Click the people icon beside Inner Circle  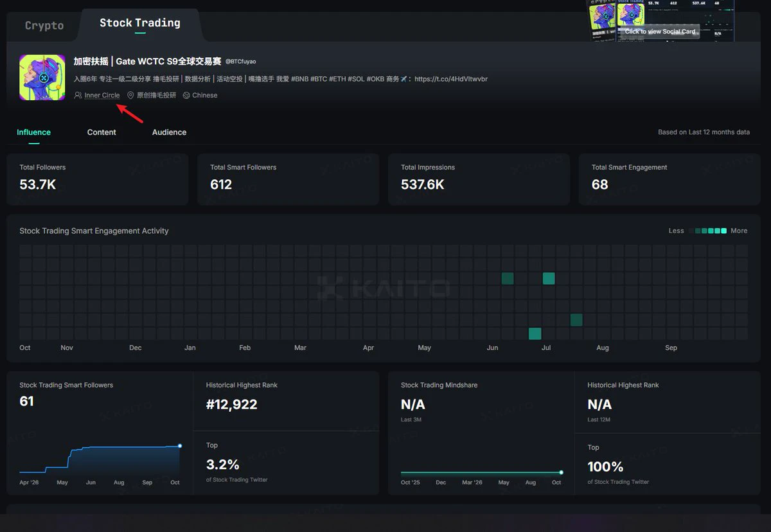(78, 95)
